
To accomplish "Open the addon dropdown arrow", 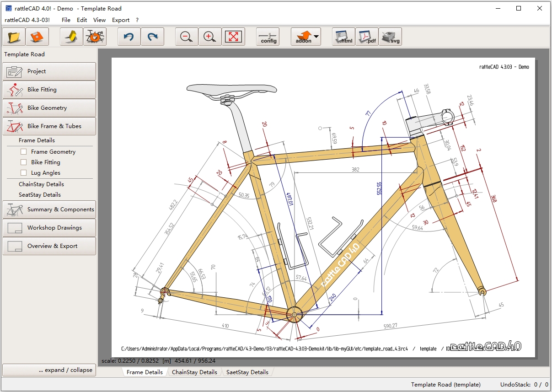I will tap(316, 37).
